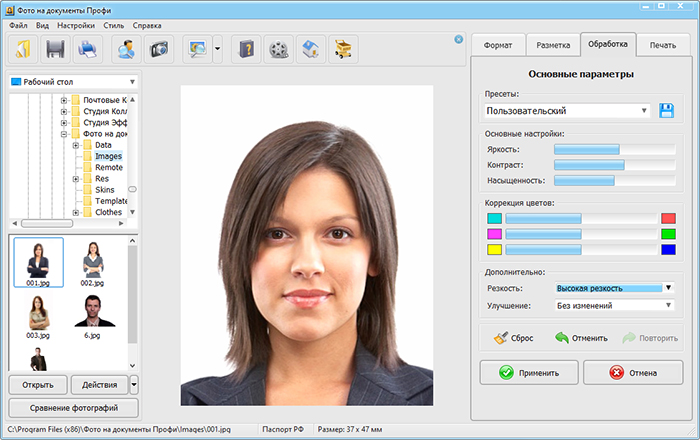Open the Пользовательский presets dropdown
Image resolution: width=700 pixels, height=440 pixels.
pyautogui.click(x=567, y=111)
